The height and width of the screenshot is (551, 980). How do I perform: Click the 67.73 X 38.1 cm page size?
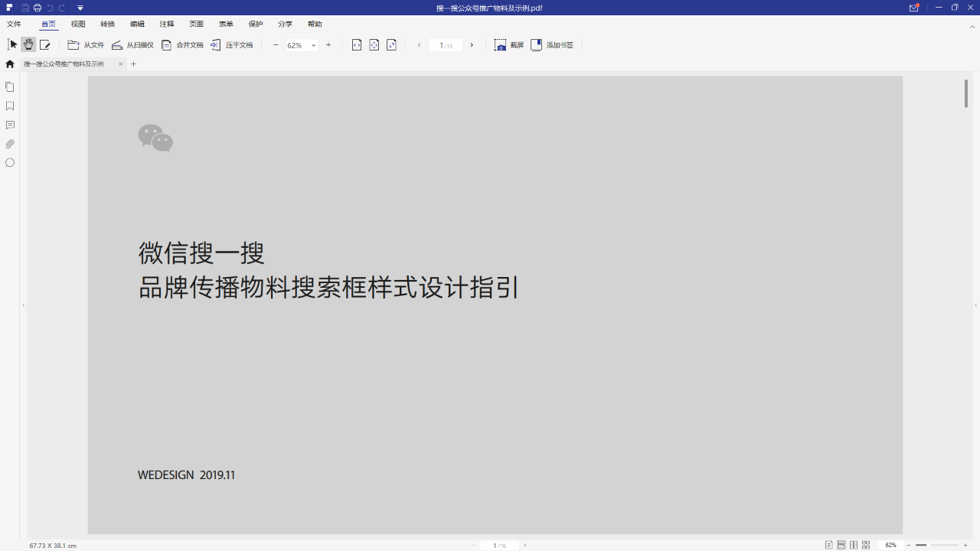[53, 546]
